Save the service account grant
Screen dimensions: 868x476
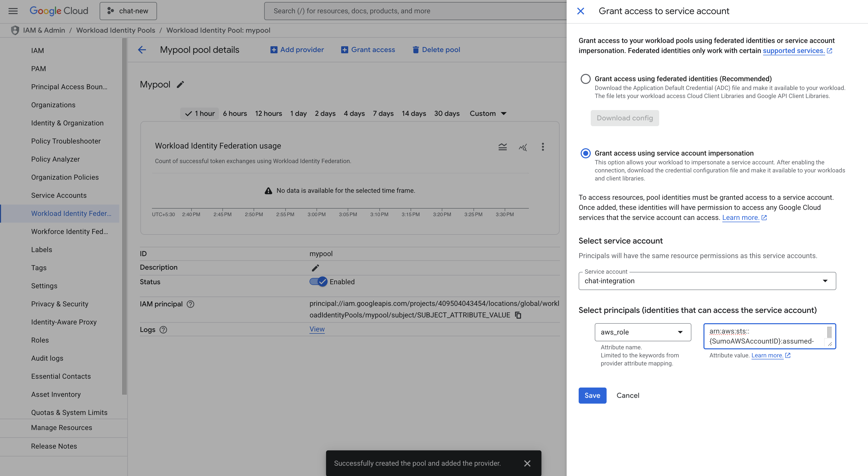(x=592, y=396)
